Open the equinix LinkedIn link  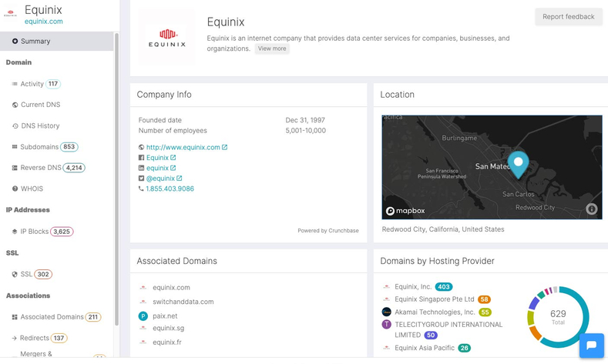click(x=157, y=168)
